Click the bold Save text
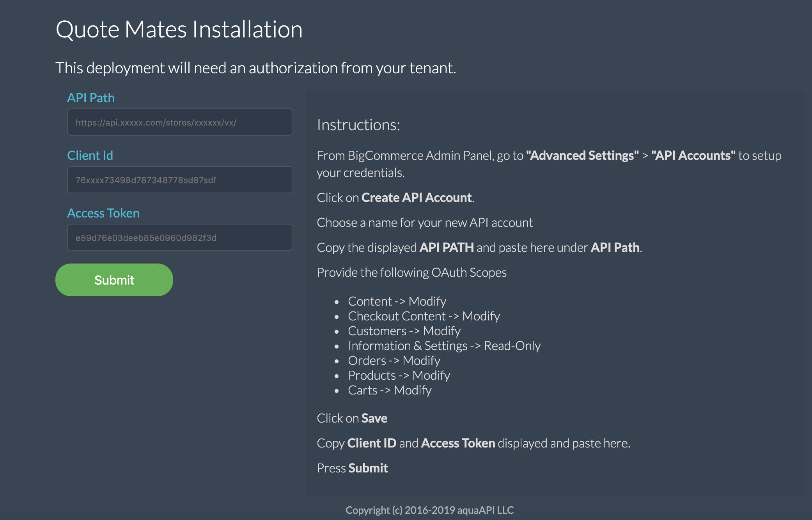This screenshot has height=520, width=812. coord(374,418)
